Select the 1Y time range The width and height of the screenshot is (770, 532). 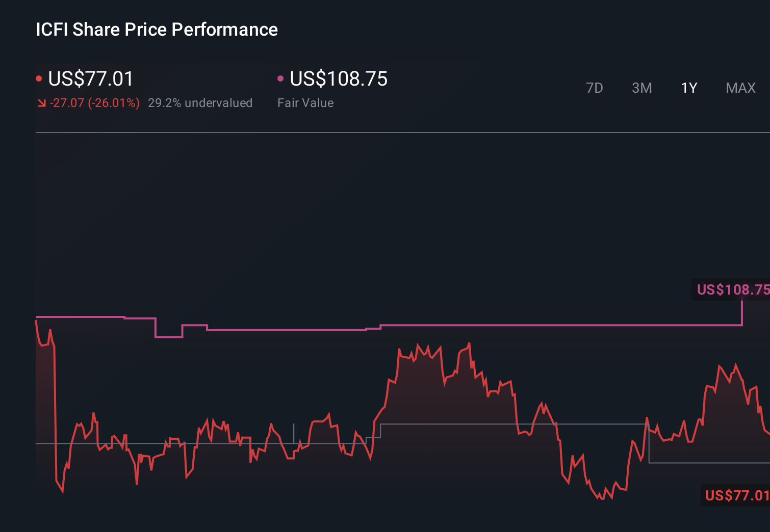tap(688, 88)
